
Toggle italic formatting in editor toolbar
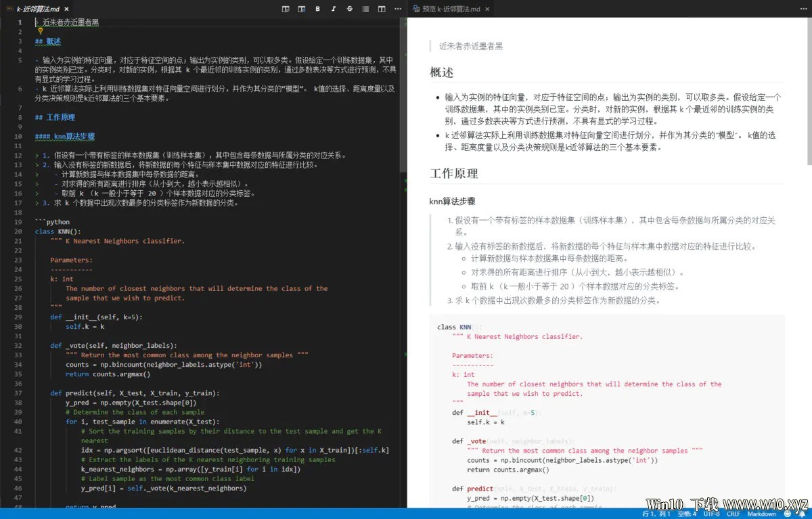click(x=334, y=9)
